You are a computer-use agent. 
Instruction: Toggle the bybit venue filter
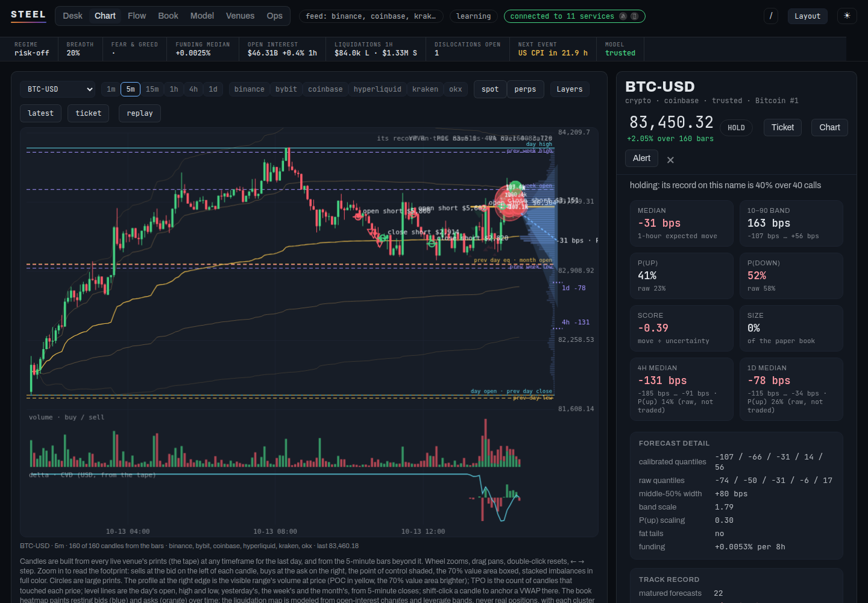[286, 89]
